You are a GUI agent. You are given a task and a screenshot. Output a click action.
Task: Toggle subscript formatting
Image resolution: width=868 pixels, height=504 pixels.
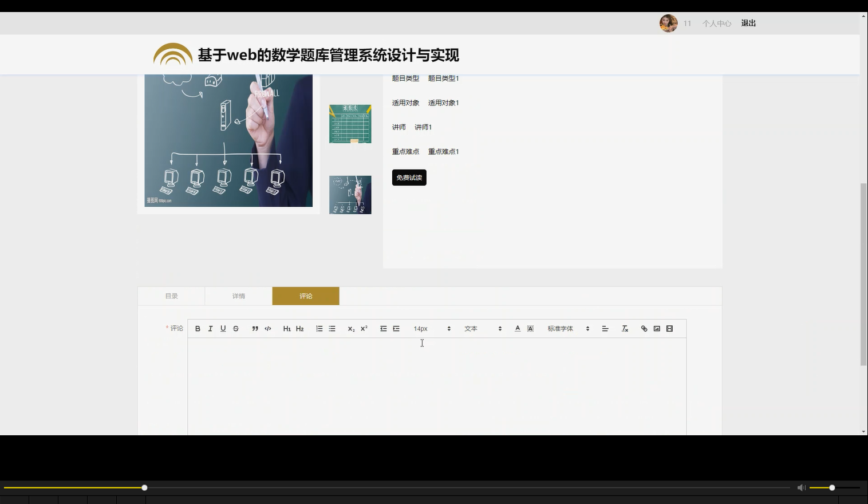(350, 328)
